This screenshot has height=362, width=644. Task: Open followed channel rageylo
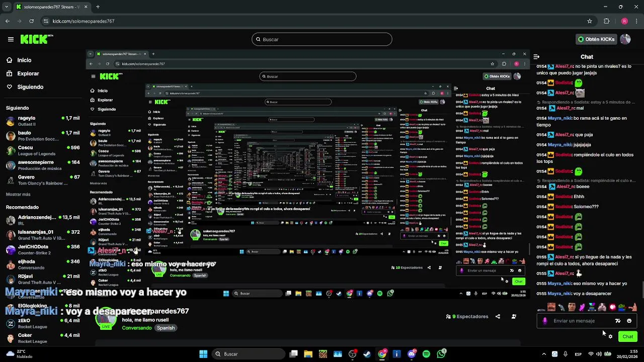coord(43,121)
